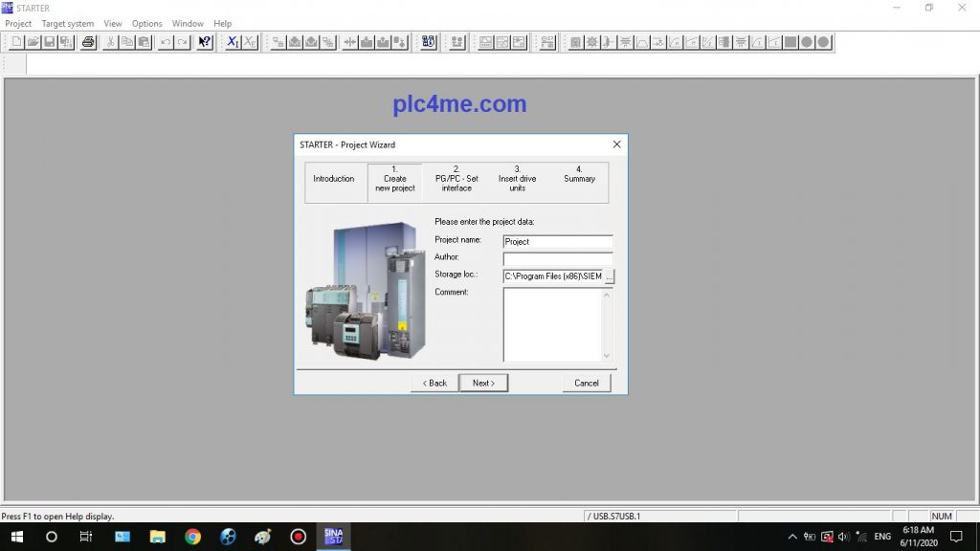Click the Open project folder icon

(33, 42)
